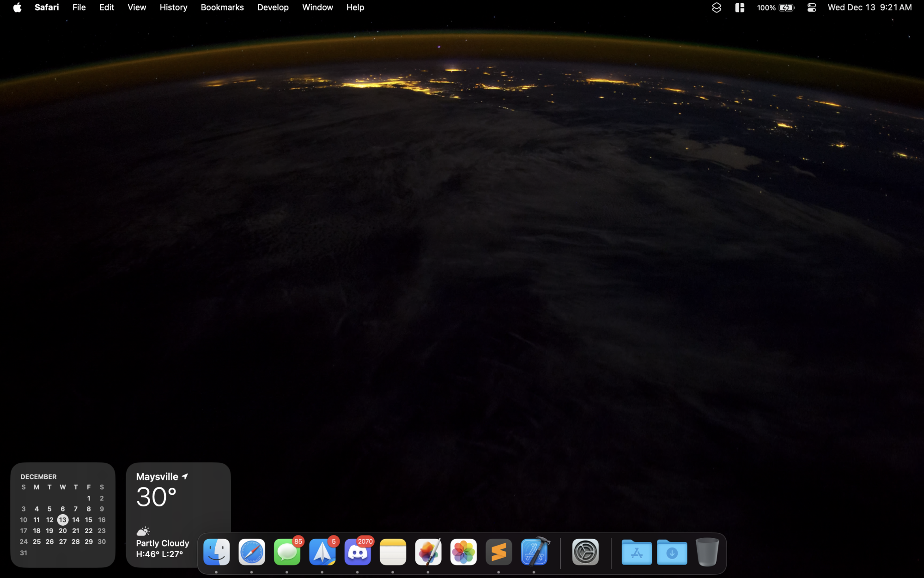Launch Pixelmator Pro from the Dock
This screenshot has height=578, width=924.
pos(428,552)
